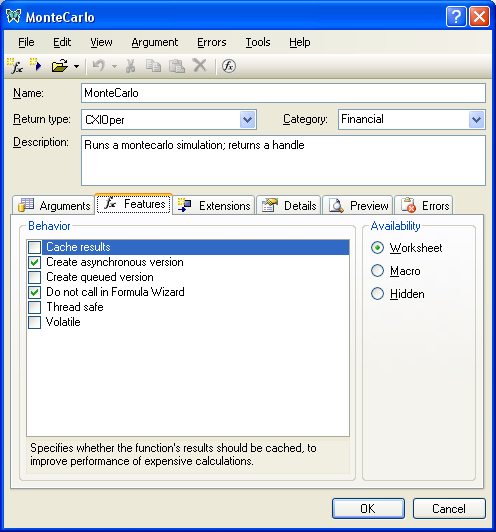This screenshot has height=532, width=496.
Task: Click the cut scissors toolbar icon
Action: coord(131,66)
